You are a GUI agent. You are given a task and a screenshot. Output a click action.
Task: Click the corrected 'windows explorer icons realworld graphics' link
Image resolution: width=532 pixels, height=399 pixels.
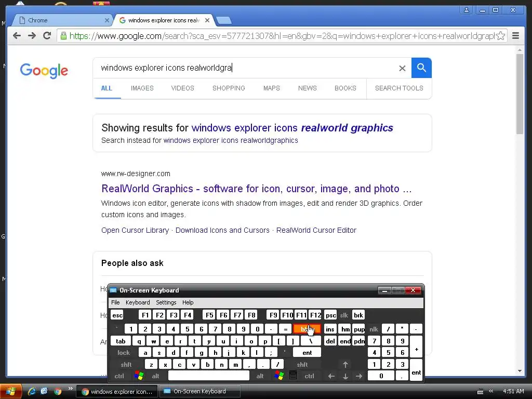pyautogui.click(x=292, y=128)
